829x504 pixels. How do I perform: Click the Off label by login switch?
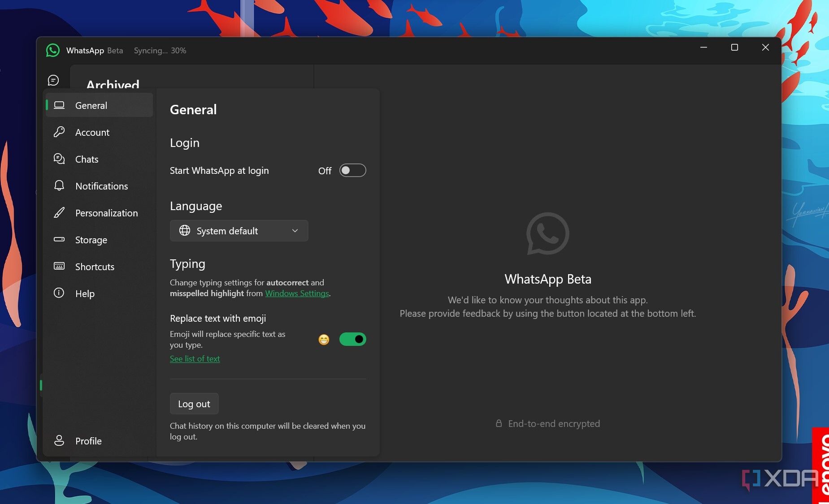pyautogui.click(x=325, y=171)
